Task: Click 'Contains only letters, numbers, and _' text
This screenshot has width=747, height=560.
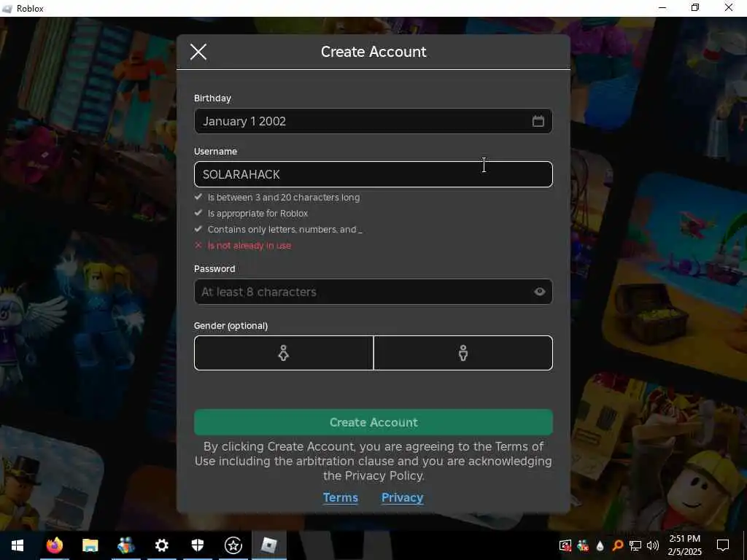Action: pyautogui.click(x=285, y=230)
